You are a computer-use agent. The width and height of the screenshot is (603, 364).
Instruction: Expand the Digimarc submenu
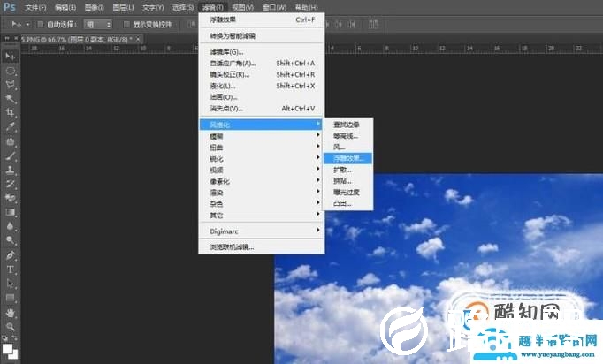coord(262,231)
